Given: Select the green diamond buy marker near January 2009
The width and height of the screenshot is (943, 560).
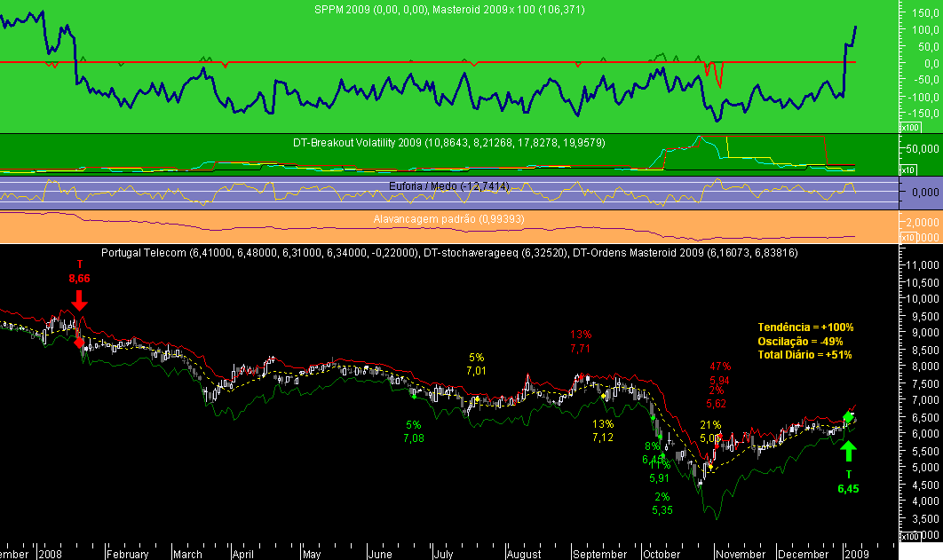Looking at the screenshot, I should [848, 417].
